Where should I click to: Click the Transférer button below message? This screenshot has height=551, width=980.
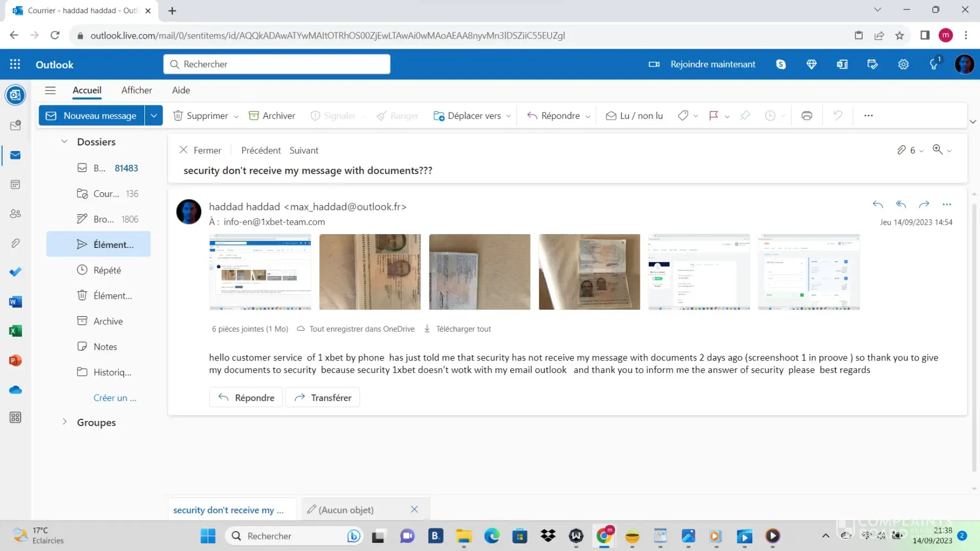tap(322, 397)
